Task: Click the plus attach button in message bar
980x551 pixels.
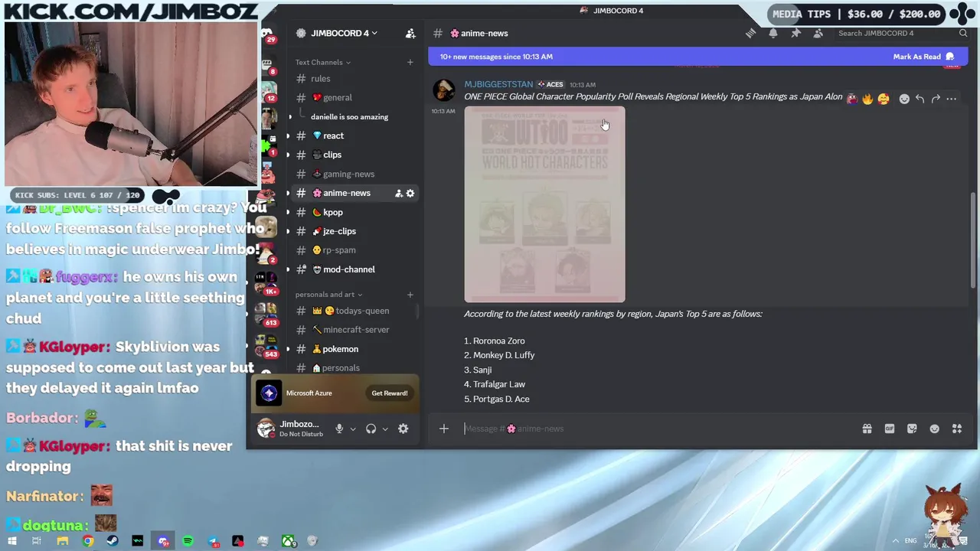Action: [444, 429]
